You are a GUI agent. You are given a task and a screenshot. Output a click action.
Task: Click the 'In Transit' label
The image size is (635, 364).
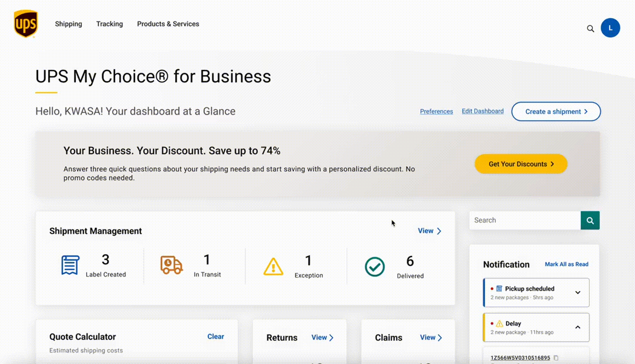[207, 274]
